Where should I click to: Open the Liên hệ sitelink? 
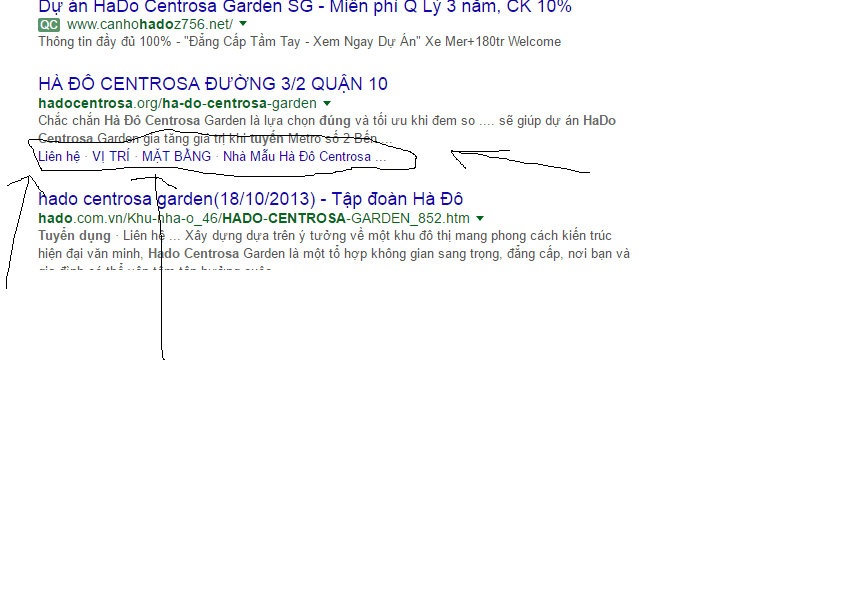click(x=59, y=156)
